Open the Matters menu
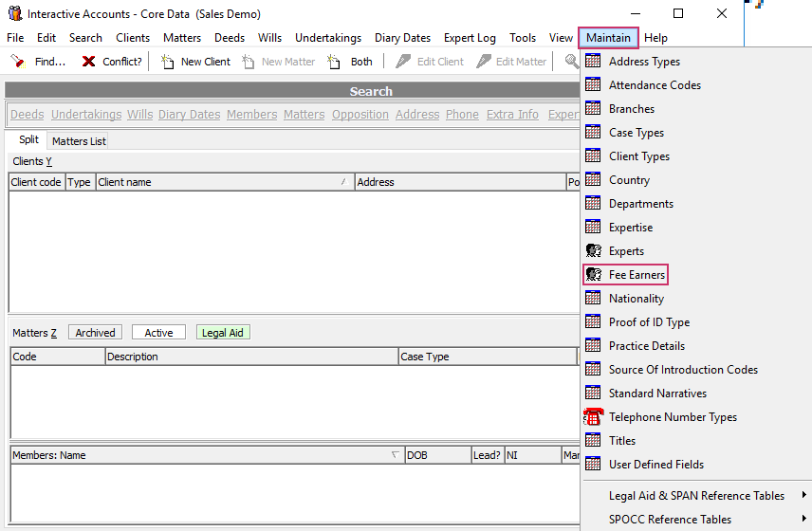Viewport: 812px width, 531px height. point(182,38)
